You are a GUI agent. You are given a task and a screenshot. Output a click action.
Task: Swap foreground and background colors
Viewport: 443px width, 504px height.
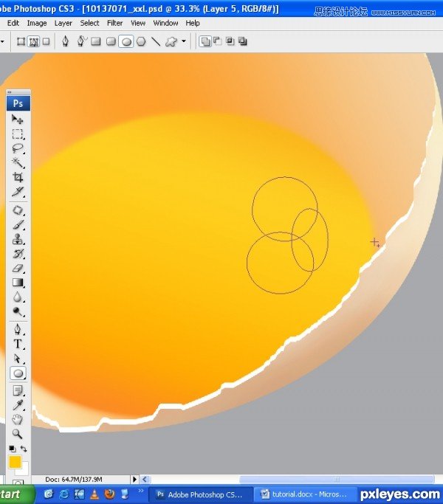[24, 449]
